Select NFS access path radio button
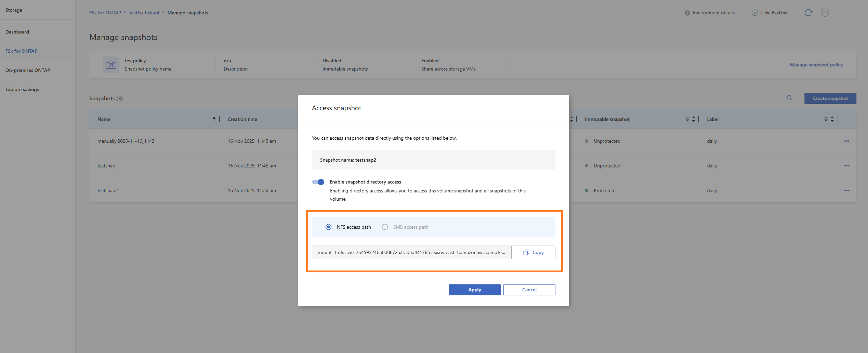 point(328,227)
